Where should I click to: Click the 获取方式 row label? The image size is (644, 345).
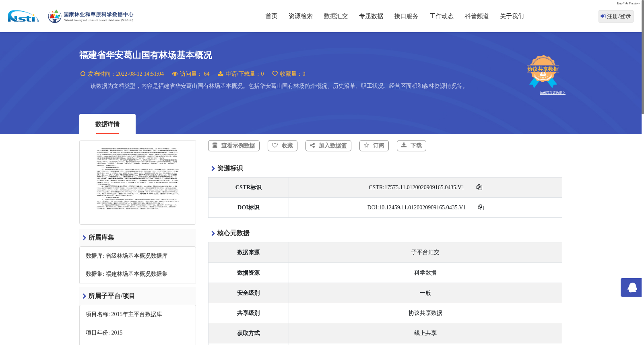(248, 333)
